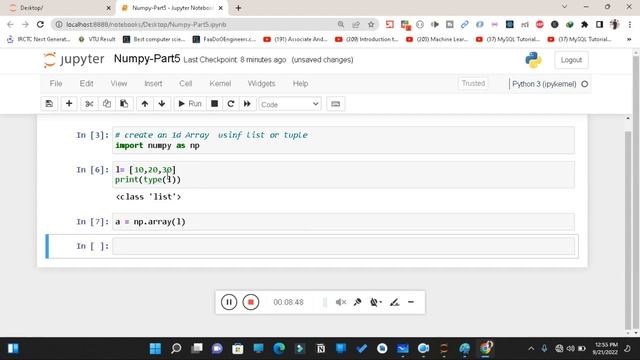The height and width of the screenshot is (360, 640).
Task: Open the VTU Result bookmark
Action: pyautogui.click(x=97, y=39)
